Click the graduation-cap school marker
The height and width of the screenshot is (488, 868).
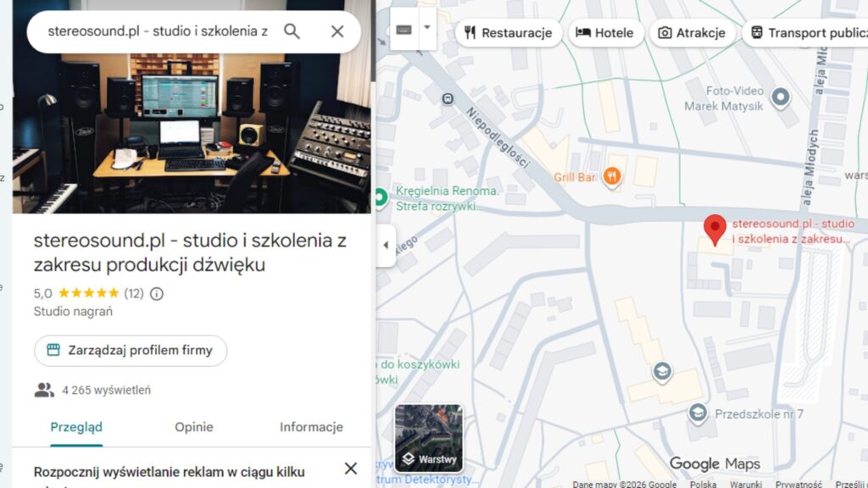click(662, 371)
